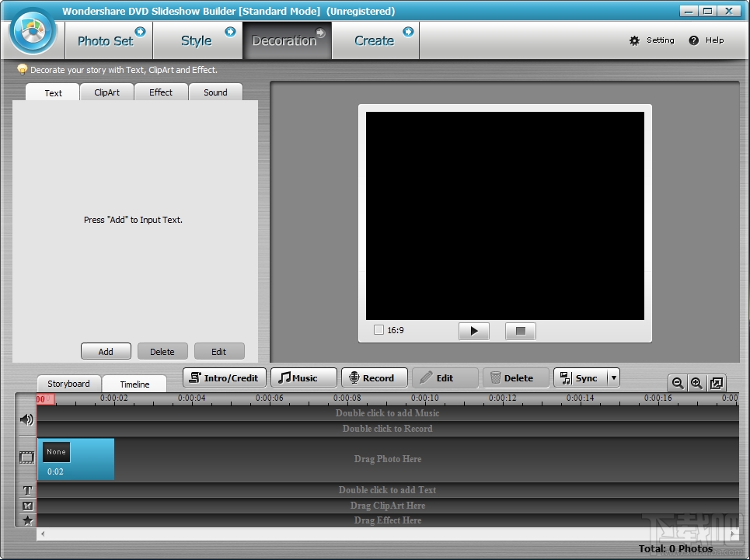Image resolution: width=750 pixels, height=560 pixels.
Task: Click the Add button to input text
Action: (x=105, y=351)
